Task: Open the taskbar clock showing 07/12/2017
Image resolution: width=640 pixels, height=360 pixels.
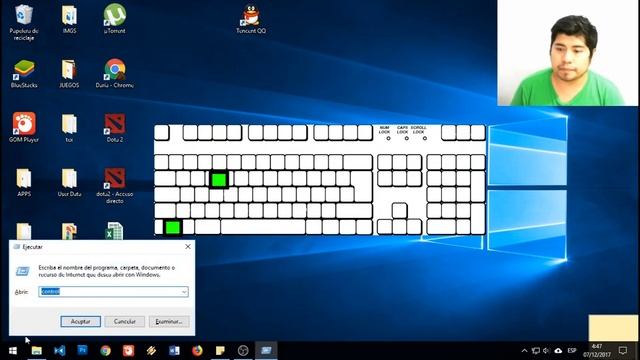Action: pyautogui.click(x=597, y=351)
